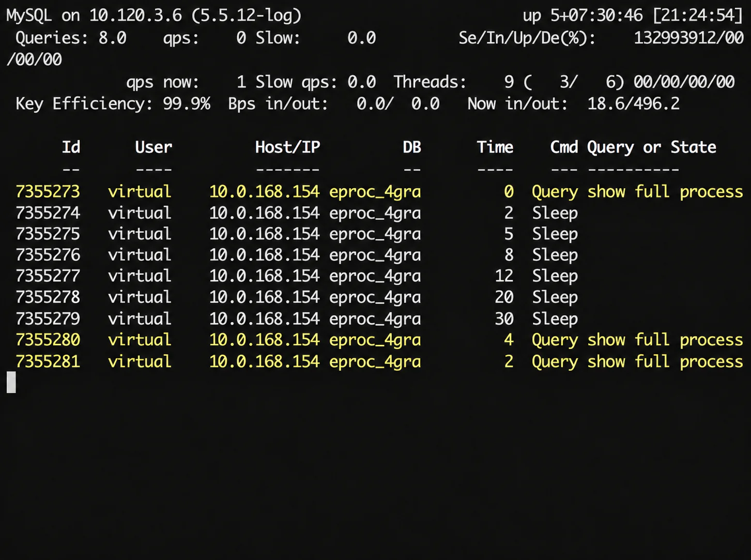The image size is (751, 560).
Task: Click DB eproc_4gra of process 7355279
Action: (x=375, y=319)
